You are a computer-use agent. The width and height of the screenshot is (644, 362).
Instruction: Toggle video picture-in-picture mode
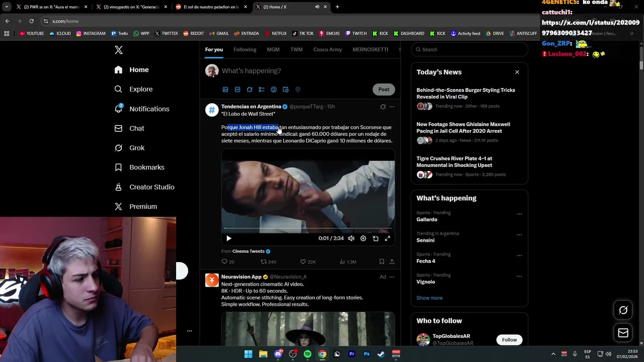click(375, 238)
